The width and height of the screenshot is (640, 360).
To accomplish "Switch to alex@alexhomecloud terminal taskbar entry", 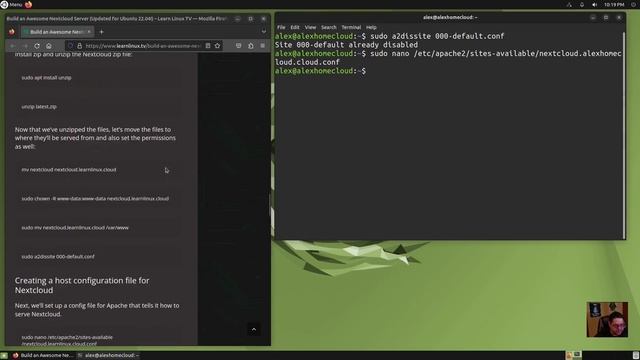I will click(109, 356).
